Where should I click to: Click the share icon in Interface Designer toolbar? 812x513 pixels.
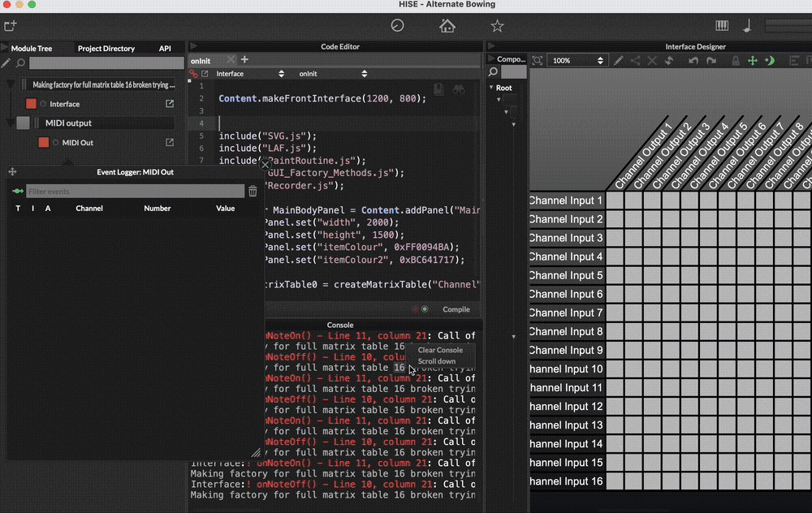click(x=635, y=61)
